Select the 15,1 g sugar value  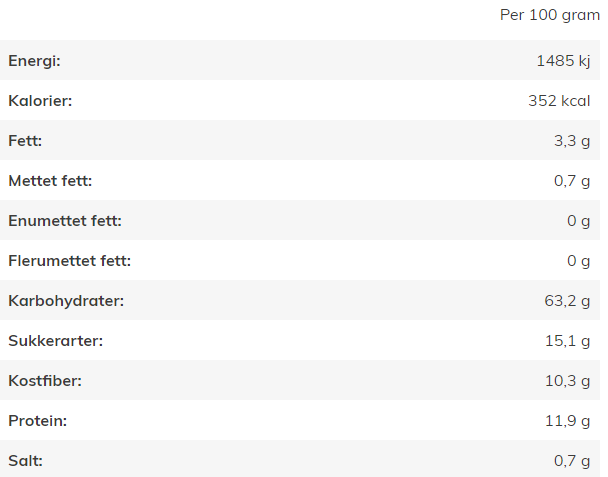568,341
